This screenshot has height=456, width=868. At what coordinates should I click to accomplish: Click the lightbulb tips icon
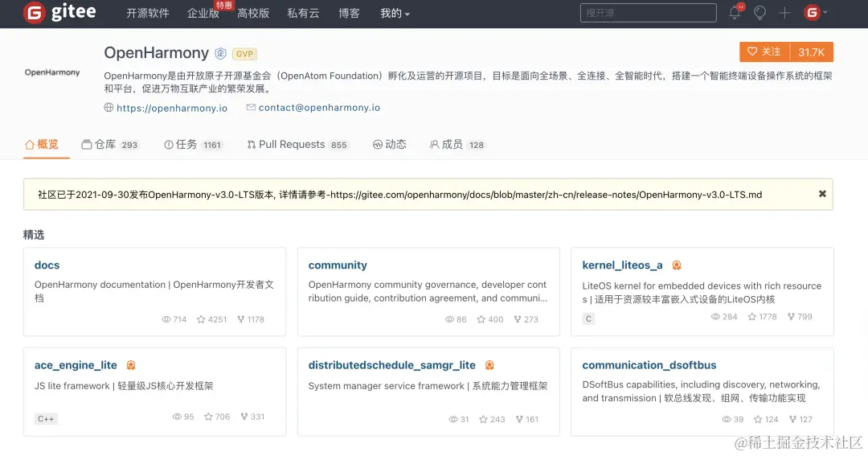click(760, 13)
